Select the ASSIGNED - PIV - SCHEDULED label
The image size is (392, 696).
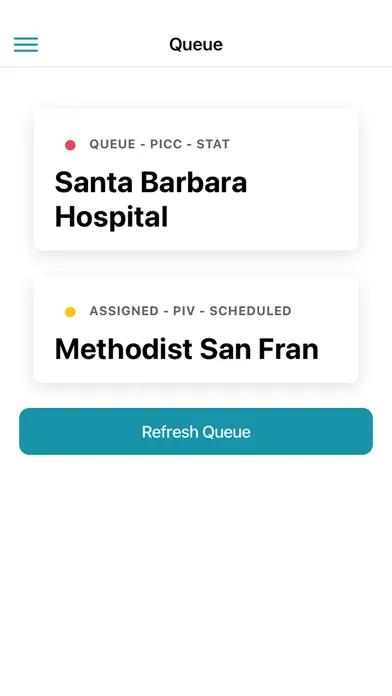coord(190,311)
